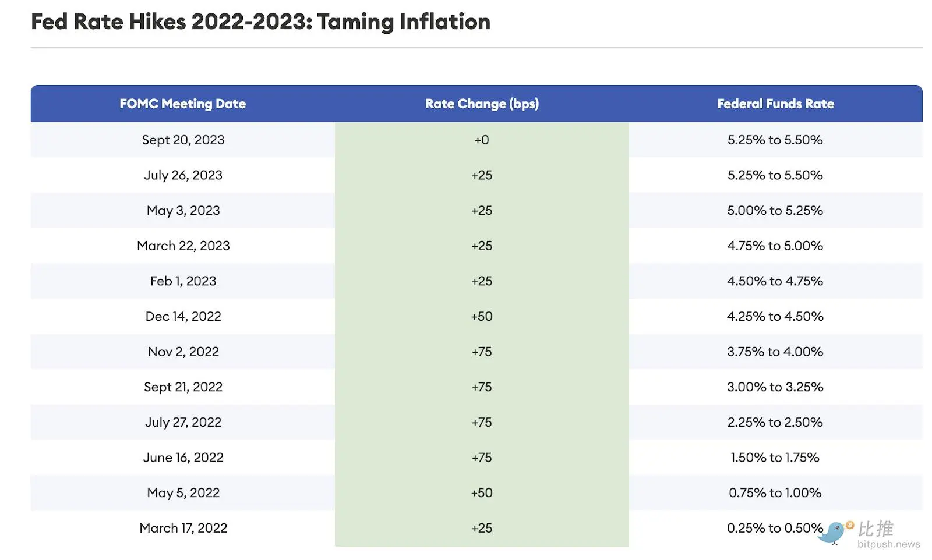
Task: Click the +0 rate change cell
Action: point(482,140)
